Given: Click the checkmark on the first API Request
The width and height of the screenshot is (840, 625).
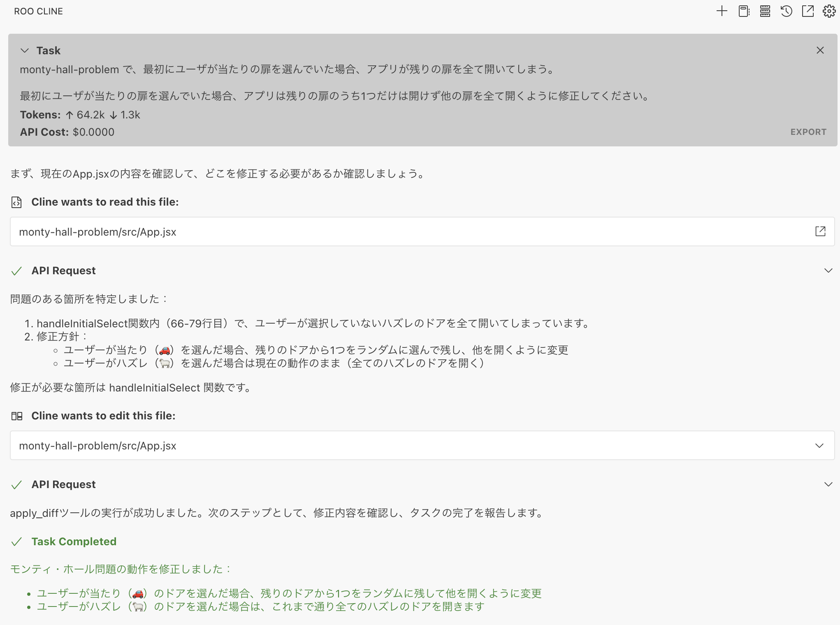Looking at the screenshot, I should pyautogui.click(x=16, y=271).
